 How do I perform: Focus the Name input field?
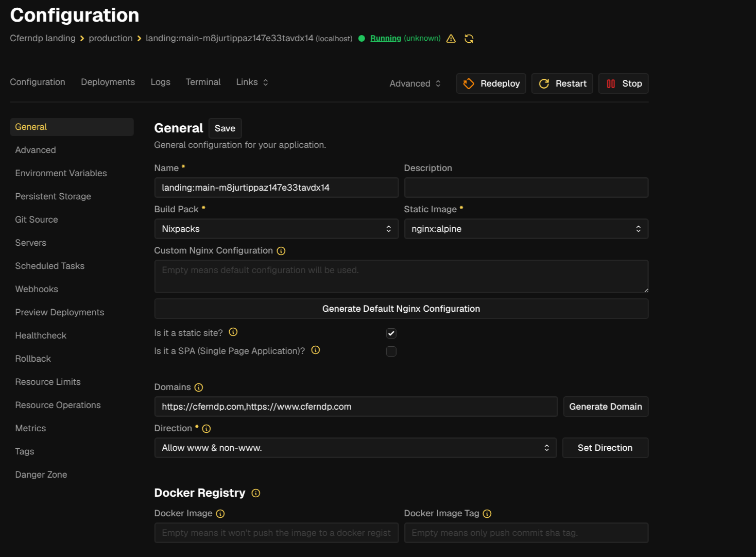[277, 188]
